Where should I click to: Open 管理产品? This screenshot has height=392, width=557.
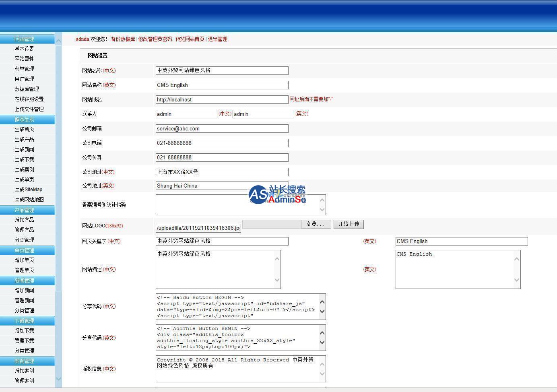pos(24,230)
